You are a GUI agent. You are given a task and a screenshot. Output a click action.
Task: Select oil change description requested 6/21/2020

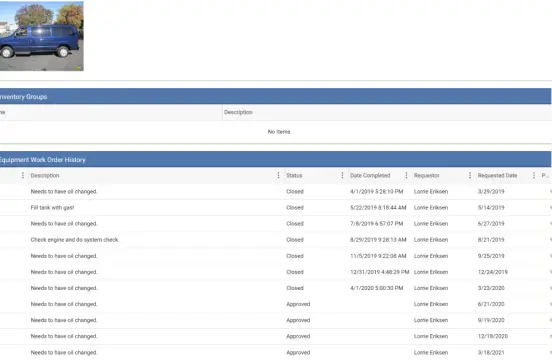(x=64, y=304)
